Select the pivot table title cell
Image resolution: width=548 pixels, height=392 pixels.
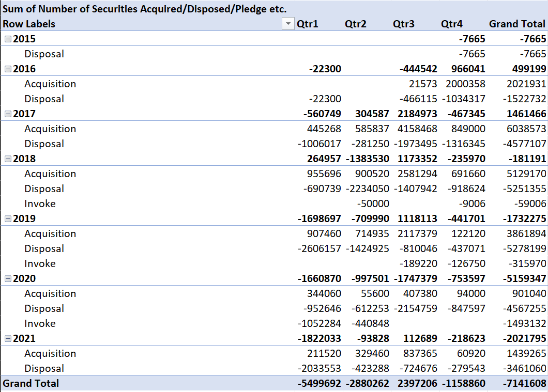point(145,9)
